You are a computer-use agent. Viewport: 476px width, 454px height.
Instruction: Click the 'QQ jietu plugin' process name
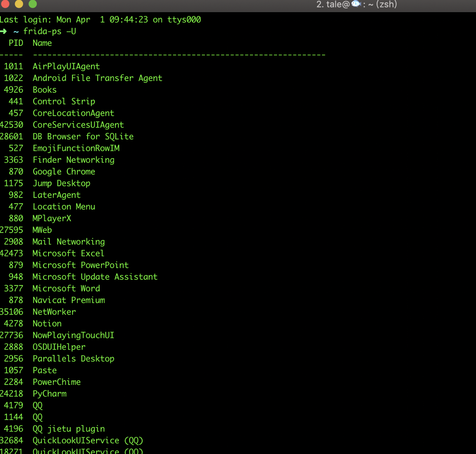[69, 429]
